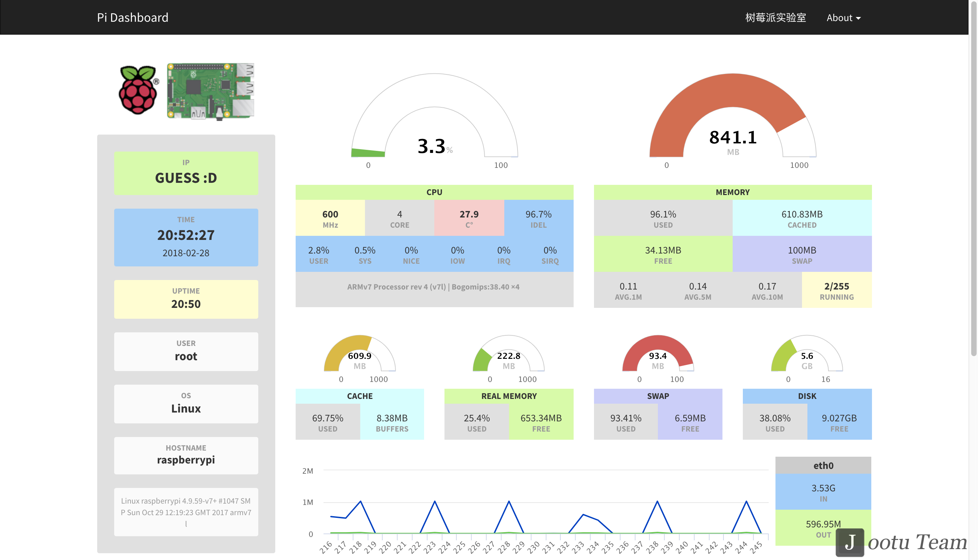Open the About dropdown menu
The image size is (978, 560).
tap(843, 18)
